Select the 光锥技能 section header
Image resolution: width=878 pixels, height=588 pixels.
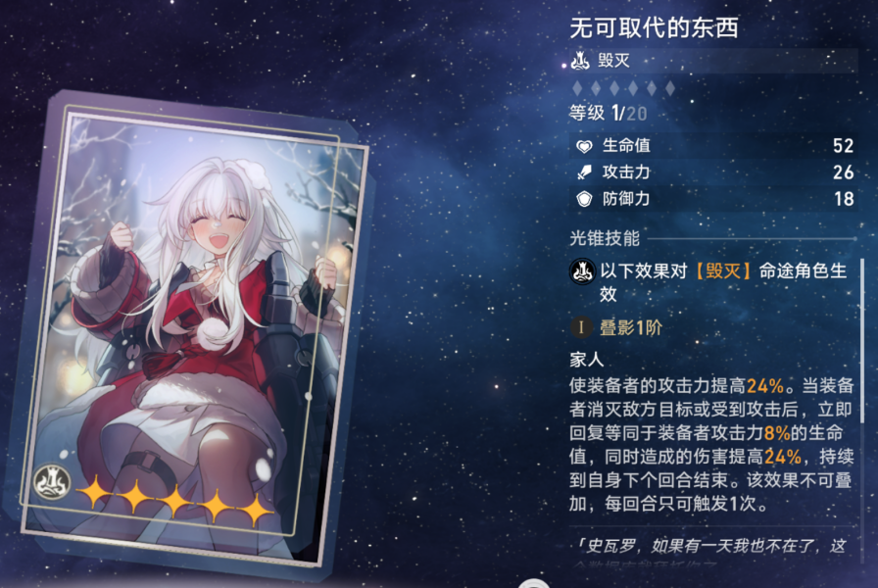[x=605, y=238]
